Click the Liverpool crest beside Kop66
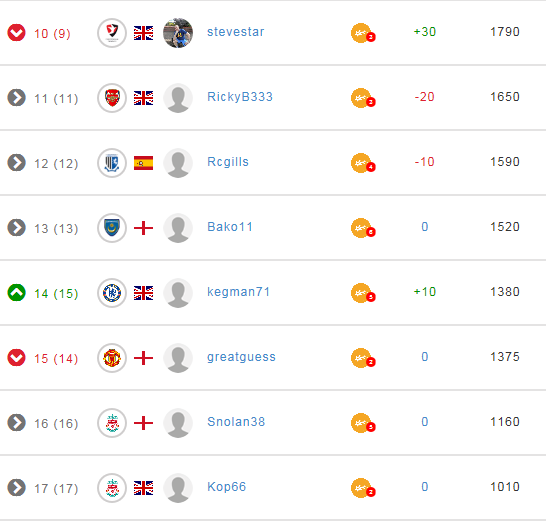This screenshot has width=546, height=524. tap(112, 488)
